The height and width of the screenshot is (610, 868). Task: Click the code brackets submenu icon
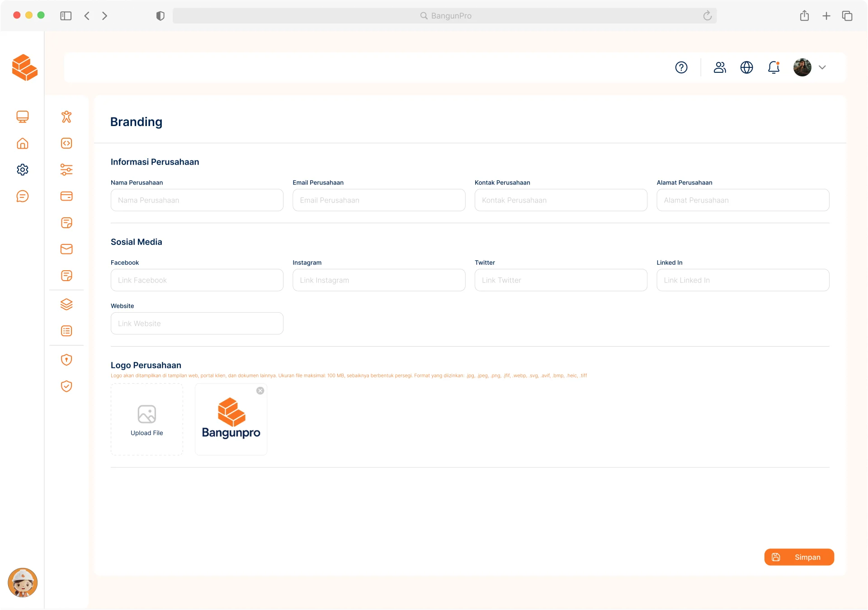[x=66, y=143]
